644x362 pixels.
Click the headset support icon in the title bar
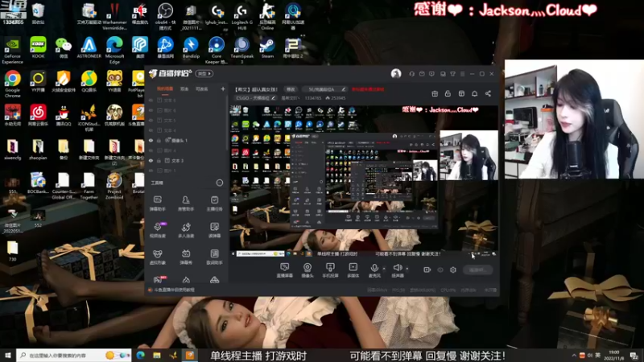tap(412, 74)
